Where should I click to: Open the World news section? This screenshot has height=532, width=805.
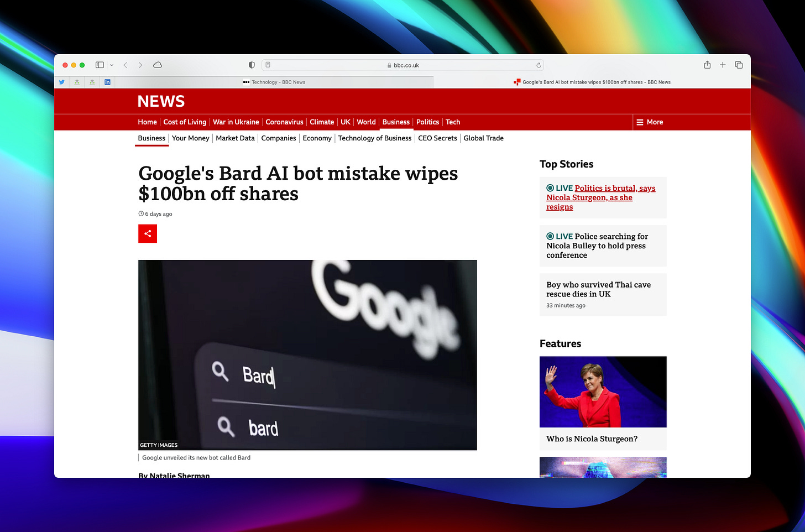click(366, 122)
